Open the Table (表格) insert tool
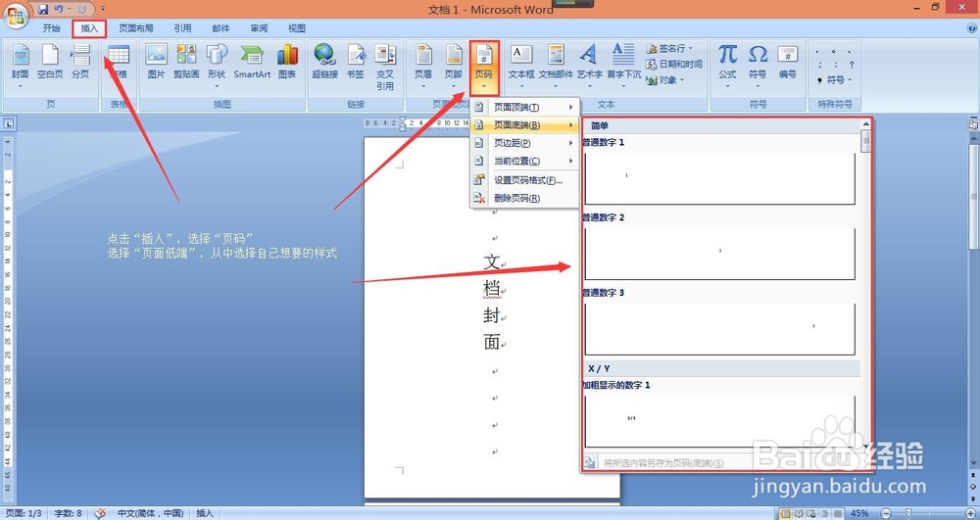This screenshot has width=980, height=520. [119, 65]
